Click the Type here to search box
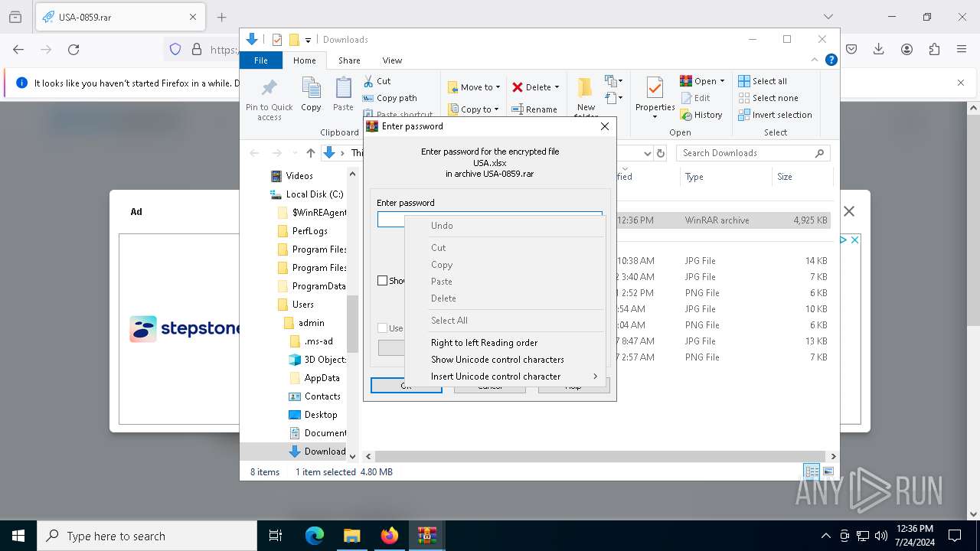Viewport: 980px width, 551px height. (147, 536)
